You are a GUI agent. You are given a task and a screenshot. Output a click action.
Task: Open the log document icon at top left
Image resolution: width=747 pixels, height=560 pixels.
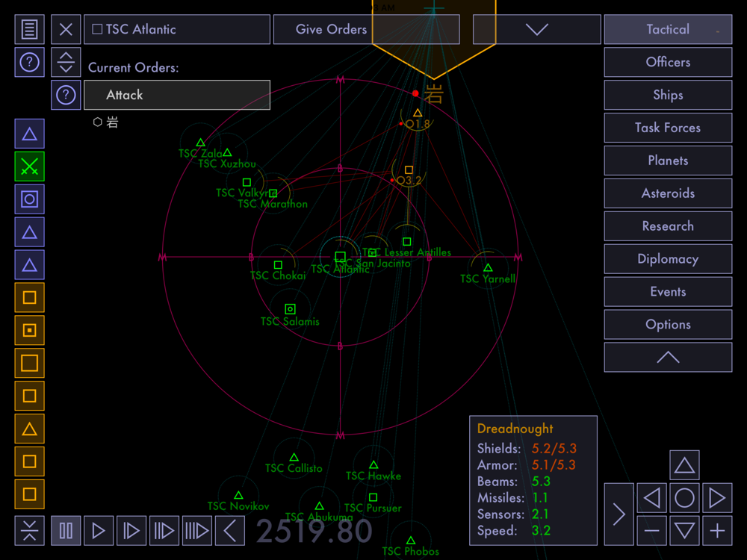pos(29,29)
